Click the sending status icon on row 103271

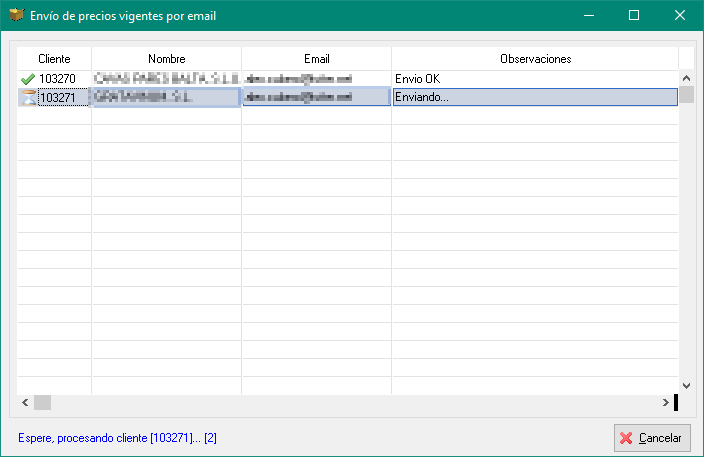click(28, 97)
